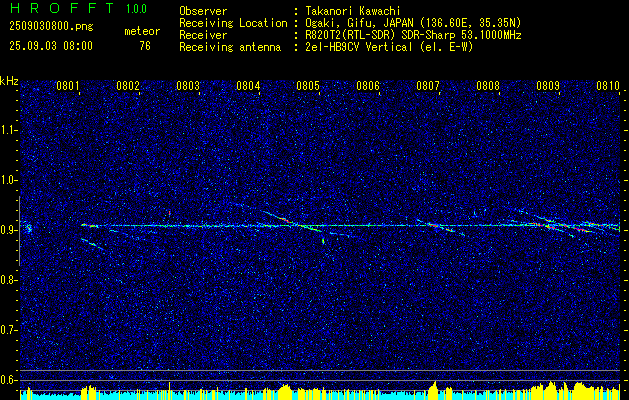This screenshot has height=400, width=629.
Task: Click time marker 0802
Action: click(128, 85)
